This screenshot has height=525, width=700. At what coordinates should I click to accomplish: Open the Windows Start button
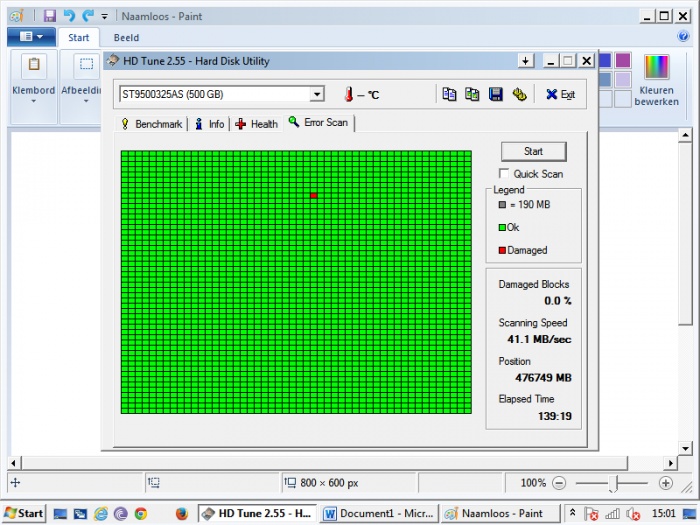pos(24,513)
